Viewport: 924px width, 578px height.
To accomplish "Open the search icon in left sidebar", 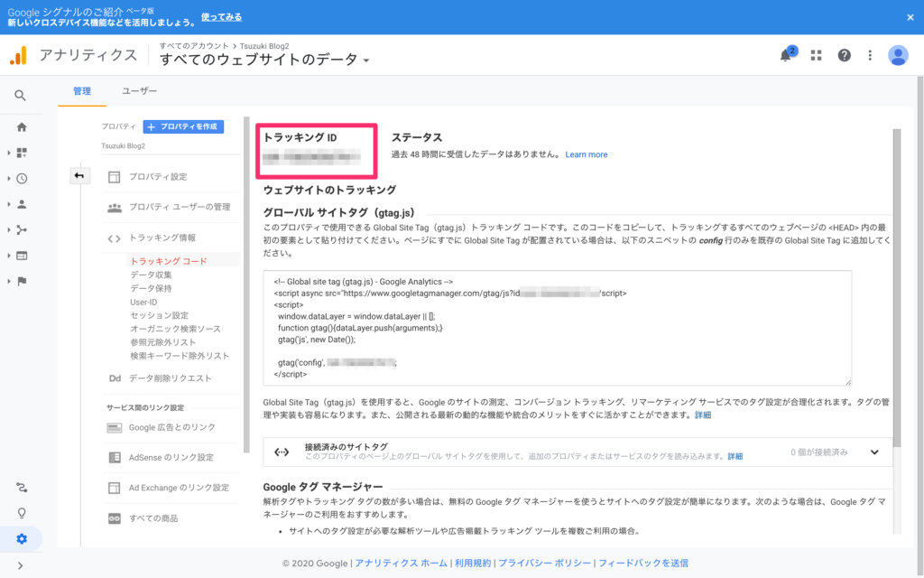I will click(21, 96).
